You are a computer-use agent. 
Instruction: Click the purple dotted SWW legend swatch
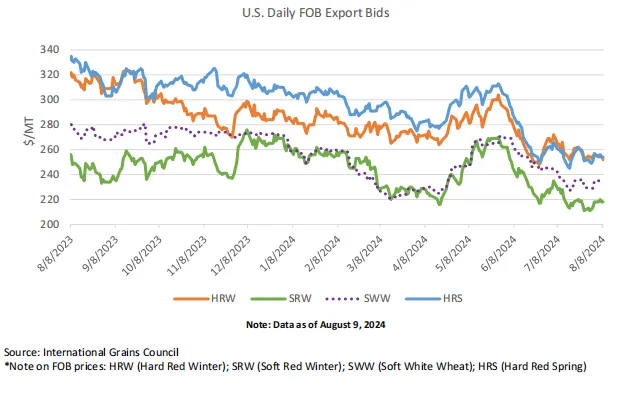343,299
